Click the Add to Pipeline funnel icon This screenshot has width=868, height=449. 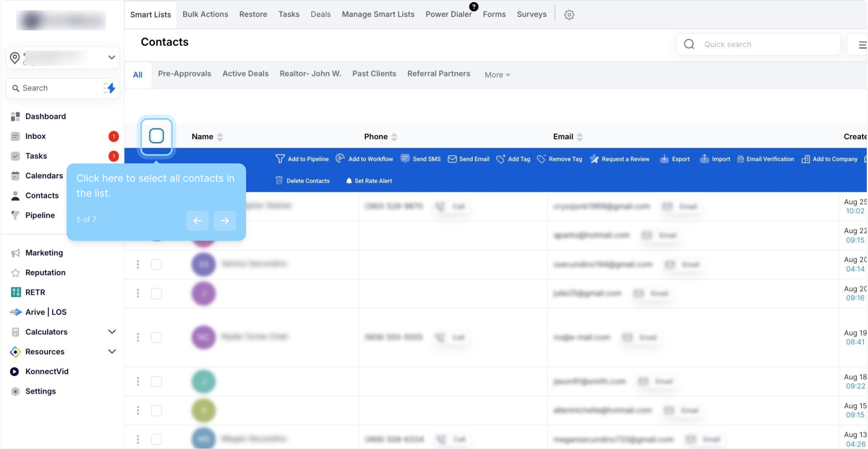pos(280,159)
